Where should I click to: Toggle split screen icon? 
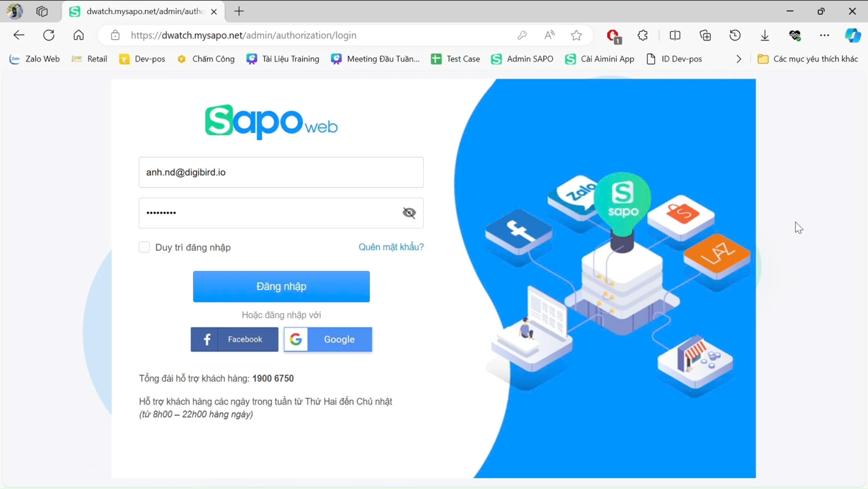point(675,35)
